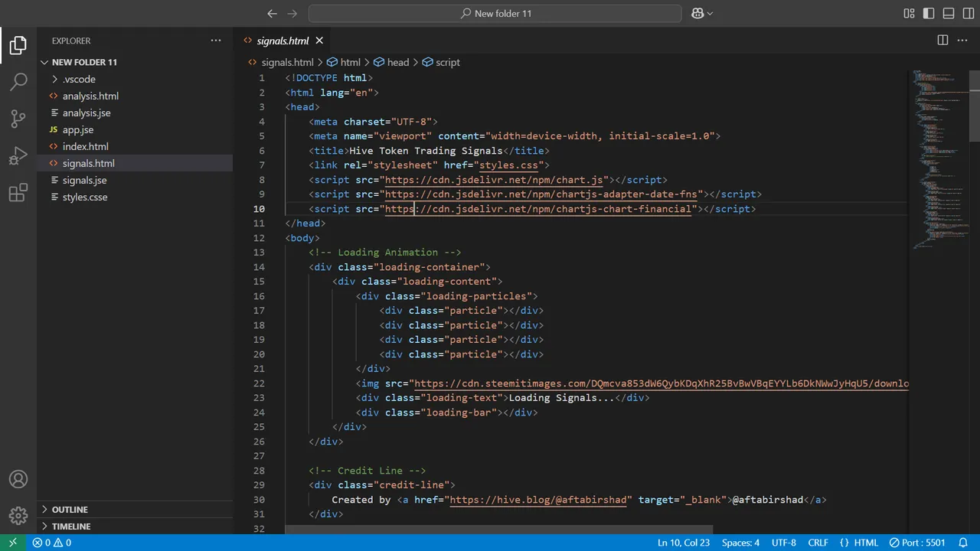Click the remote window indicator icon
980x551 pixels.
(x=12, y=543)
